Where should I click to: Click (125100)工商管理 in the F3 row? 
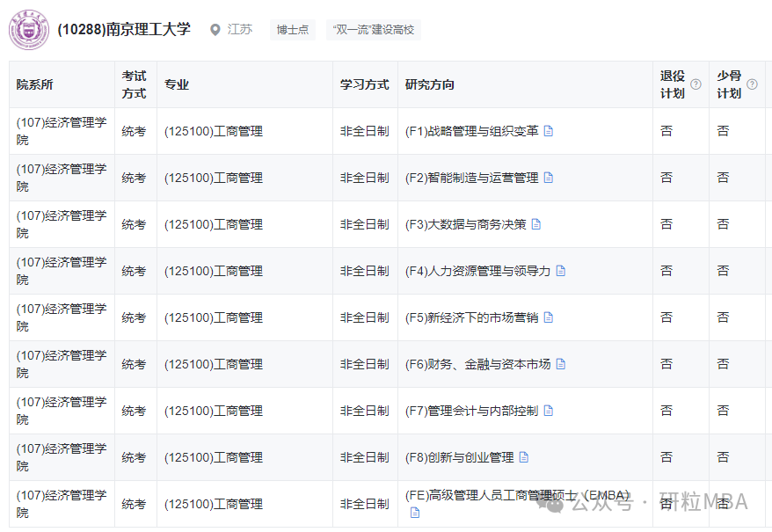pos(214,224)
